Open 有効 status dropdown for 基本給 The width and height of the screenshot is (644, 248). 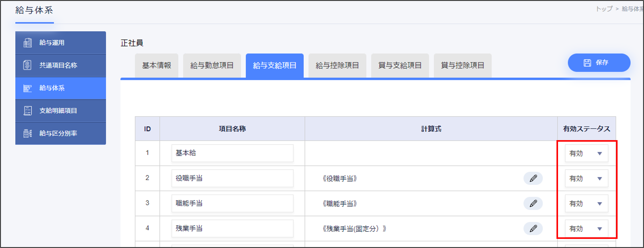[x=586, y=153]
